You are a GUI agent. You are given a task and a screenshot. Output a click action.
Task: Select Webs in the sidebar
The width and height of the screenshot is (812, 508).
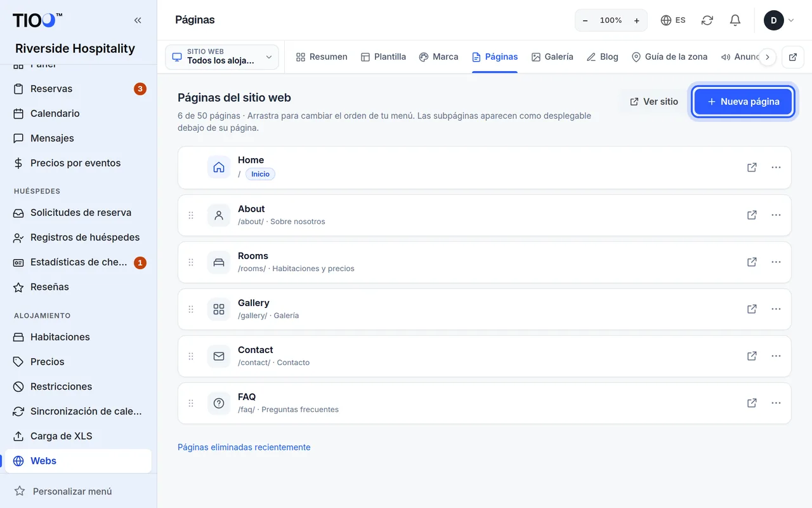(x=78, y=461)
